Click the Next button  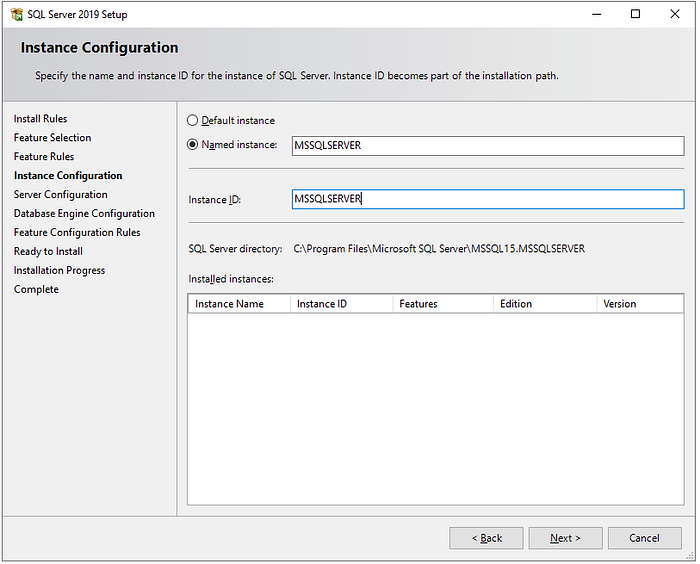[565, 538]
